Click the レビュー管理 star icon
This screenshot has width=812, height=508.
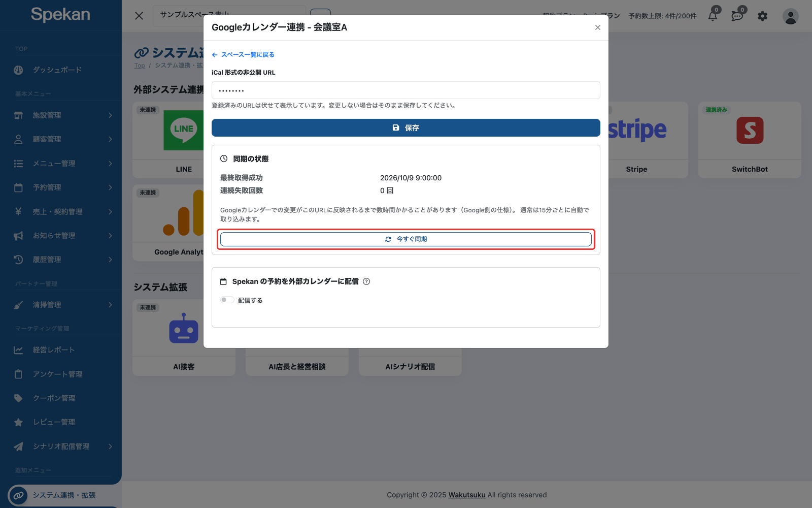18,422
